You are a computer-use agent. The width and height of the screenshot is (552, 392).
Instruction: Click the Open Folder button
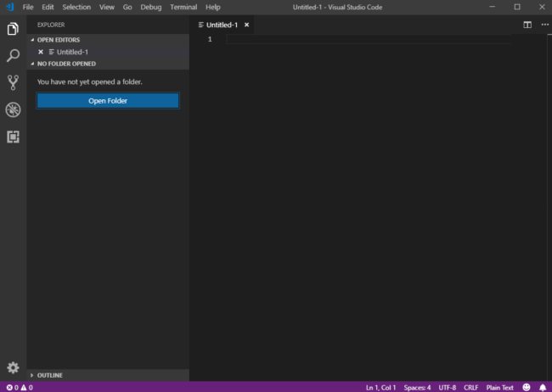(x=108, y=101)
